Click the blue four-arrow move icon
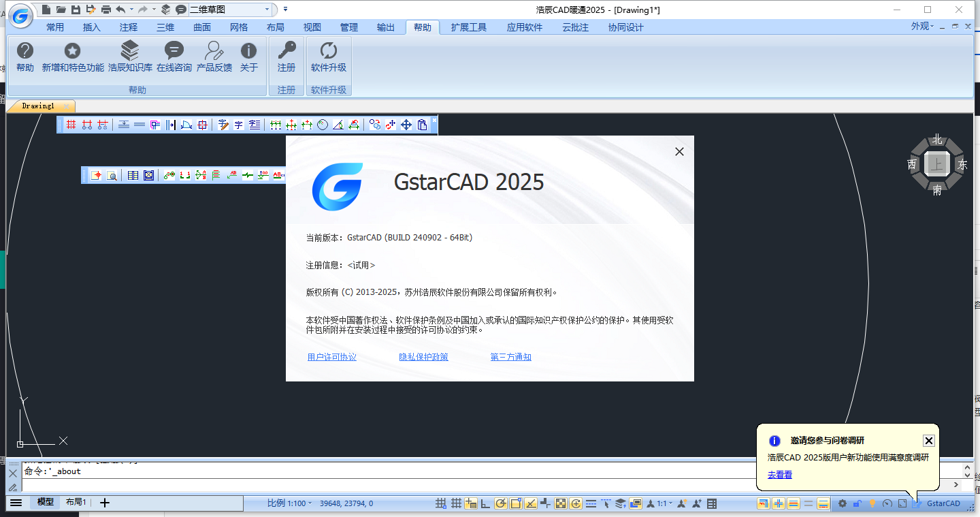This screenshot has width=980, height=517. [x=406, y=125]
